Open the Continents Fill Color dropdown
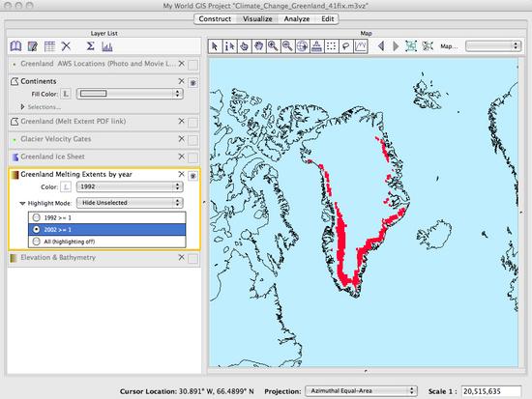 (x=130, y=94)
